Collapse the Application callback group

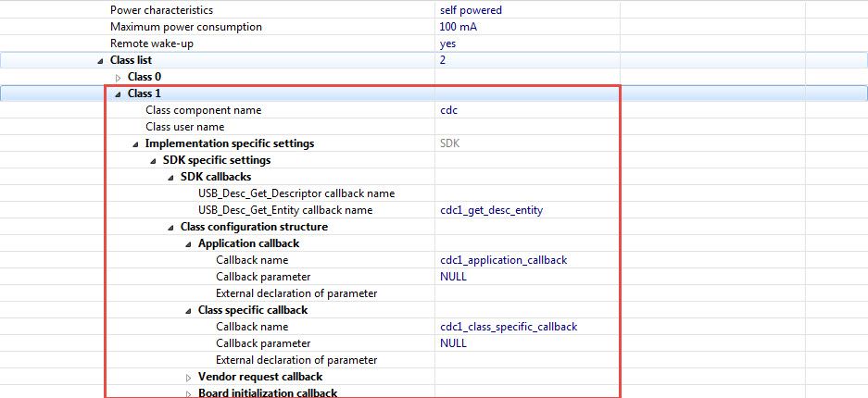(188, 243)
